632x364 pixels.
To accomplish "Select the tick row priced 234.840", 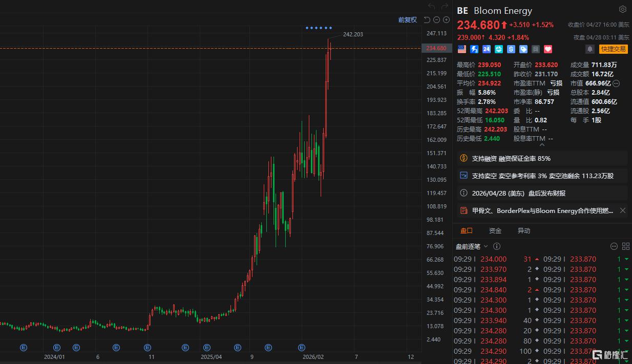I will point(496,290).
